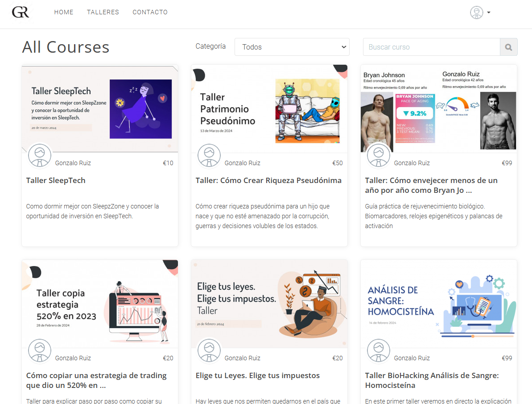Open the Categoría dropdown showing Todos
The width and height of the screenshot is (532, 404).
pyautogui.click(x=292, y=47)
